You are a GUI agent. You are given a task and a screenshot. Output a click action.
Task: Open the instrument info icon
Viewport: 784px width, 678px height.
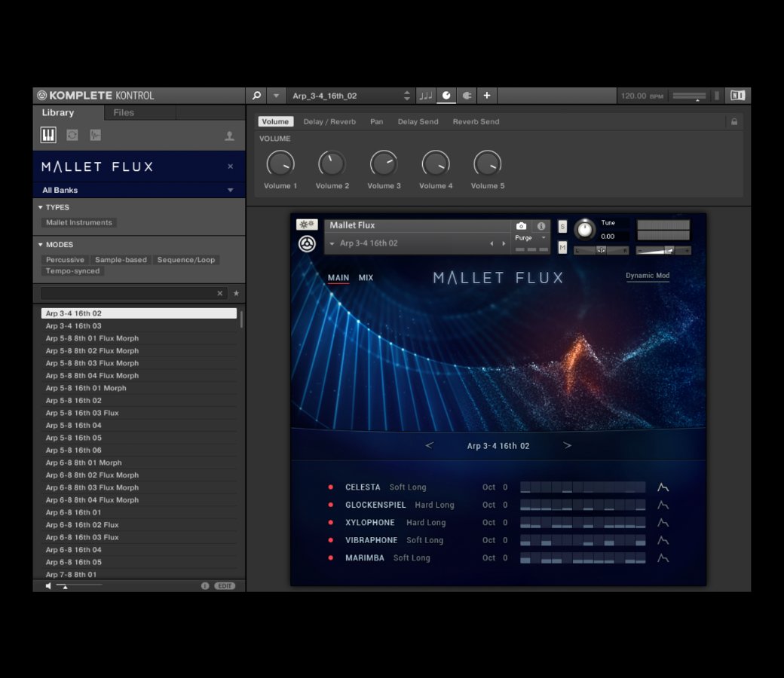[541, 226]
